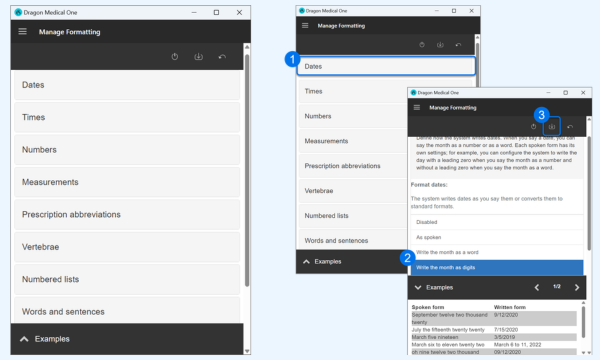This screenshot has height=360, width=600.
Task: Open Measurements category in the largest window
Action: coord(127,182)
